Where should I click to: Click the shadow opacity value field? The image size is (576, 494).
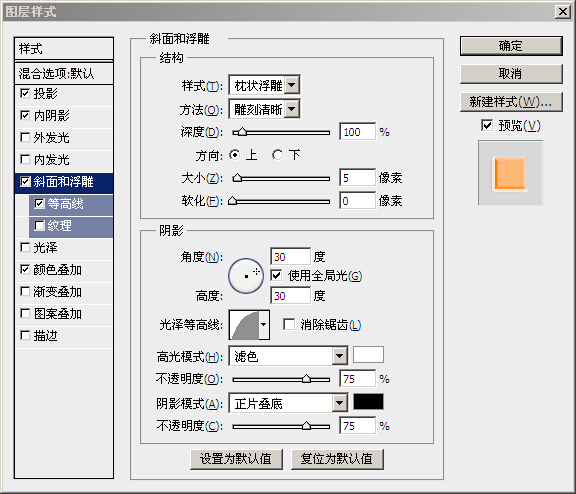[358, 426]
